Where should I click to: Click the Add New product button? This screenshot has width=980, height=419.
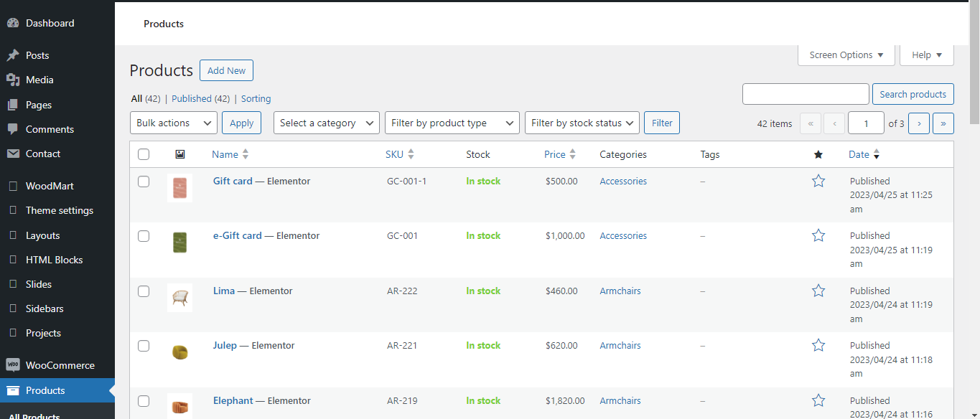(226, 70)
